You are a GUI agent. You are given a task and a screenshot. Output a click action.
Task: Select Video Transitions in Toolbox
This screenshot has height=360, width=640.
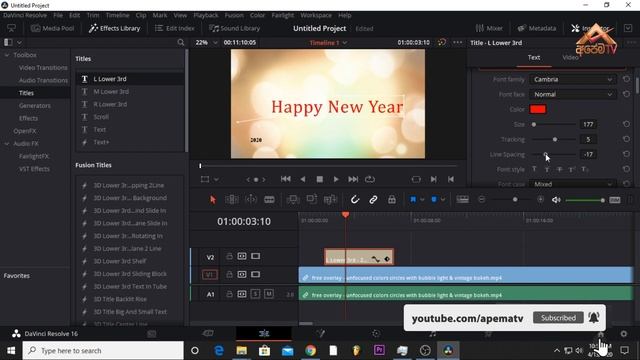pos(43,68)
